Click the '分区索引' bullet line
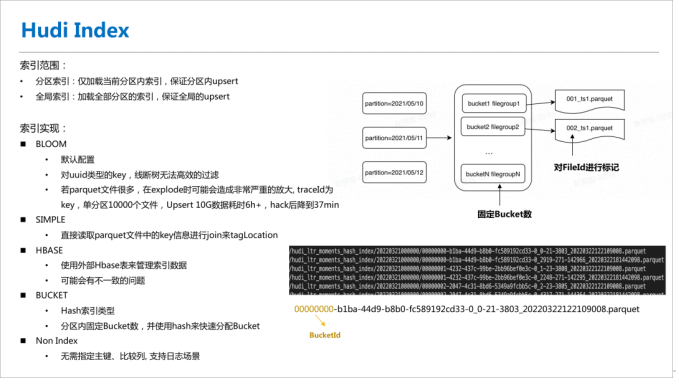This screenshot has height=384, width=679. click(x=136, y=81)
